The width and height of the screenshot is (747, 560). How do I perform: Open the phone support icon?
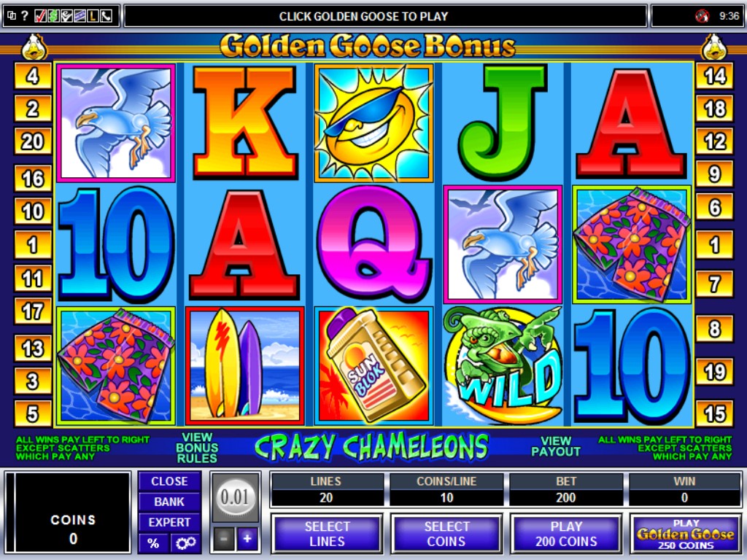(107, 16)
